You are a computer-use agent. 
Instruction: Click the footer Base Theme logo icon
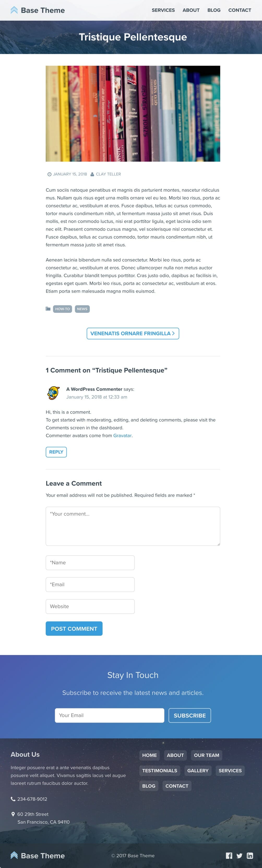coord(14,855)
